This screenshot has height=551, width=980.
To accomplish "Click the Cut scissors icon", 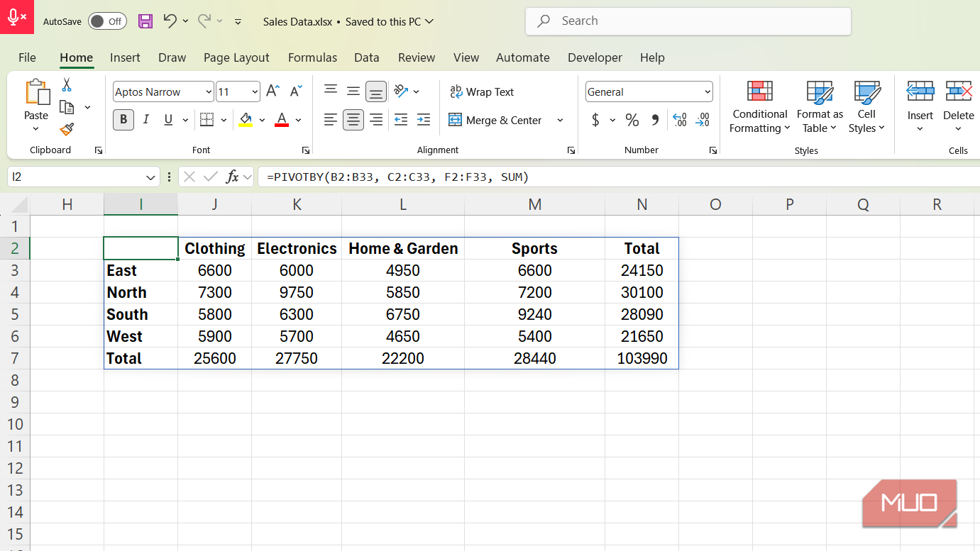I will pos(67,85).
